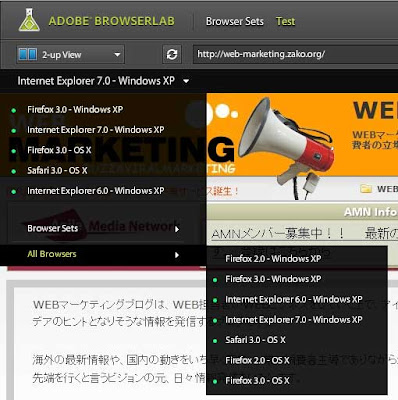Switch to the Test tab
398x400 pixels.
tap(285, 21)
